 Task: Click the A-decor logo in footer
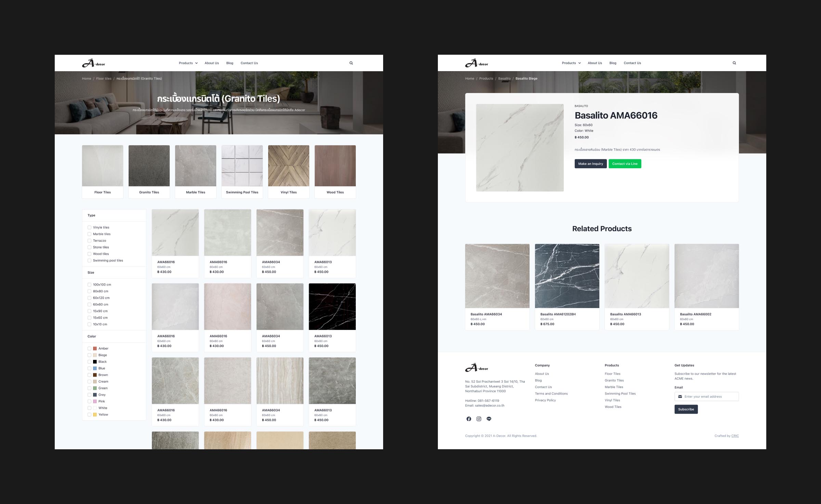477,368
